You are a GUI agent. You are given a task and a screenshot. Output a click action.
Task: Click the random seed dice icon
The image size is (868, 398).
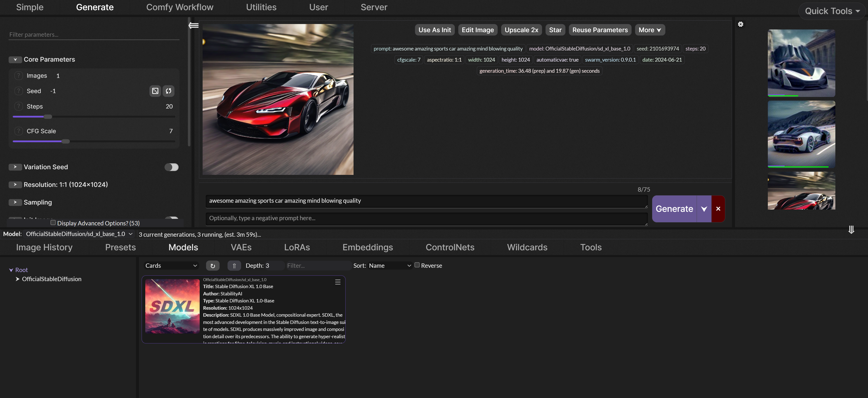155,91
